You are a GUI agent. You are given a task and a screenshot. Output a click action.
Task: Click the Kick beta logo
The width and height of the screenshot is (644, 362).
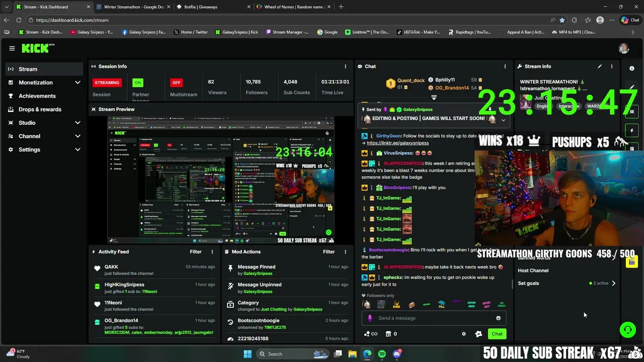coord(38,48)
